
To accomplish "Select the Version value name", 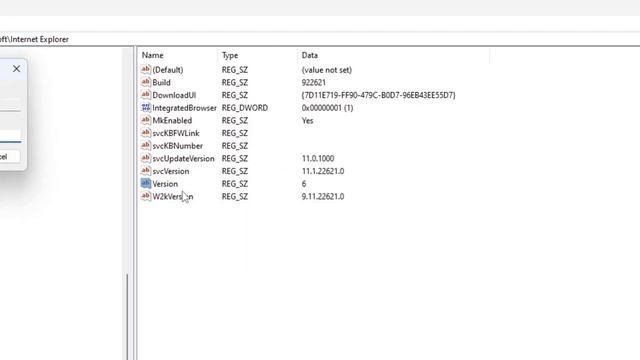I will (x=165, y=184).
